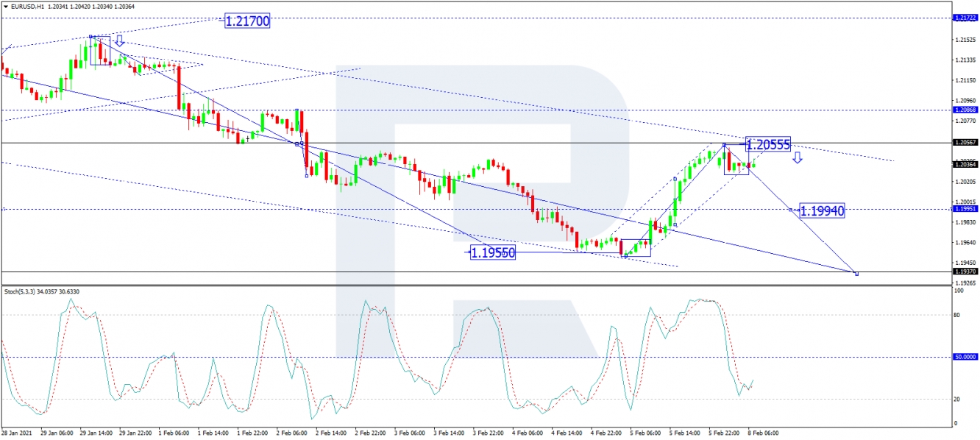Click the 1.20364 current price marker
Image resolution: width=980 pixels, height=440 pixels.
965,165
